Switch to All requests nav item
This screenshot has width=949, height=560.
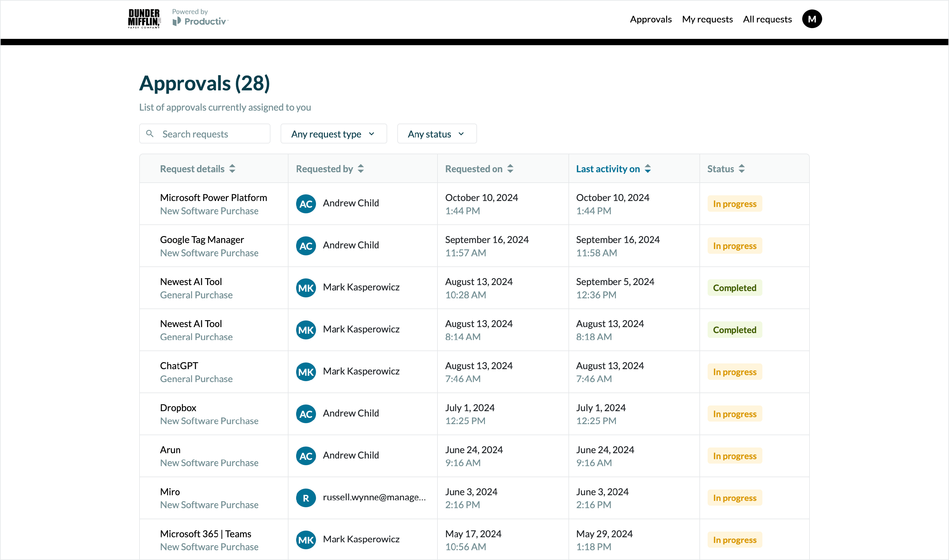pos(767,19)
